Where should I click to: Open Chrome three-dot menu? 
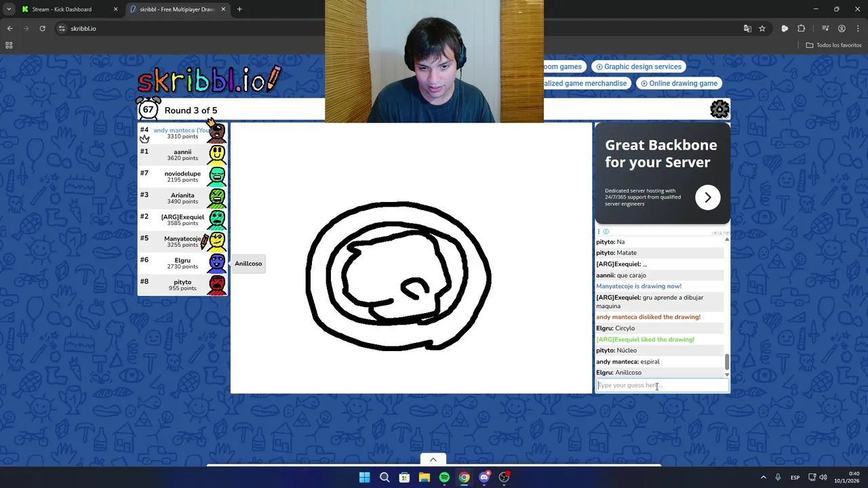[858, 28]
